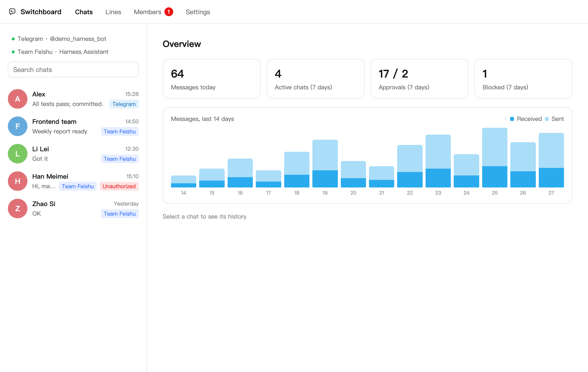Click the "Weekly report ready" preview

[60, 131]
